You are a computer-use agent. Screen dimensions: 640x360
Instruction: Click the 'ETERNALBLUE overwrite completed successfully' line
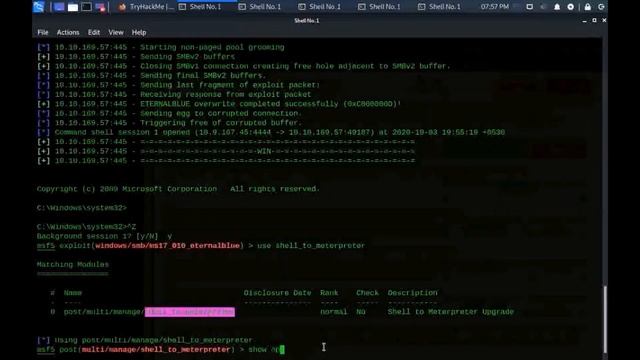click(x=219, y=104)
